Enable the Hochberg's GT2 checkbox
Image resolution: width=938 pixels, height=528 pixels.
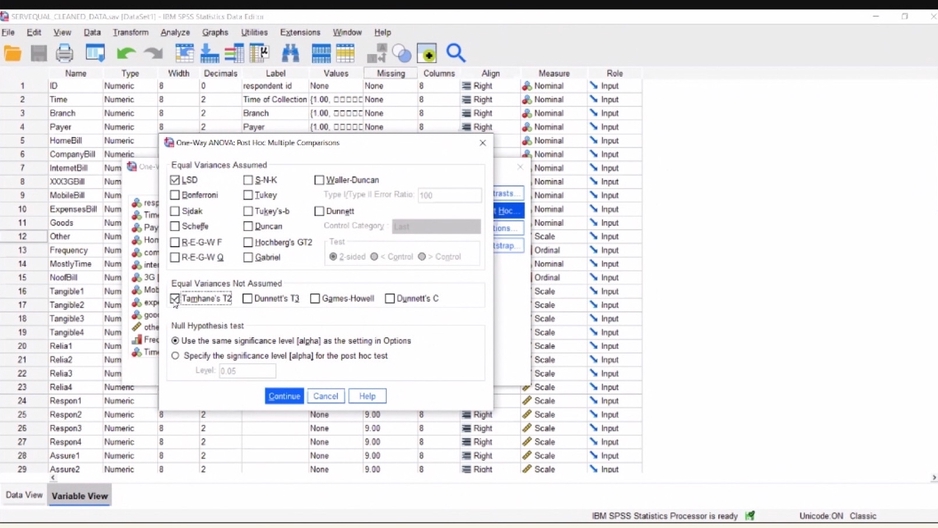pos(248,242)
